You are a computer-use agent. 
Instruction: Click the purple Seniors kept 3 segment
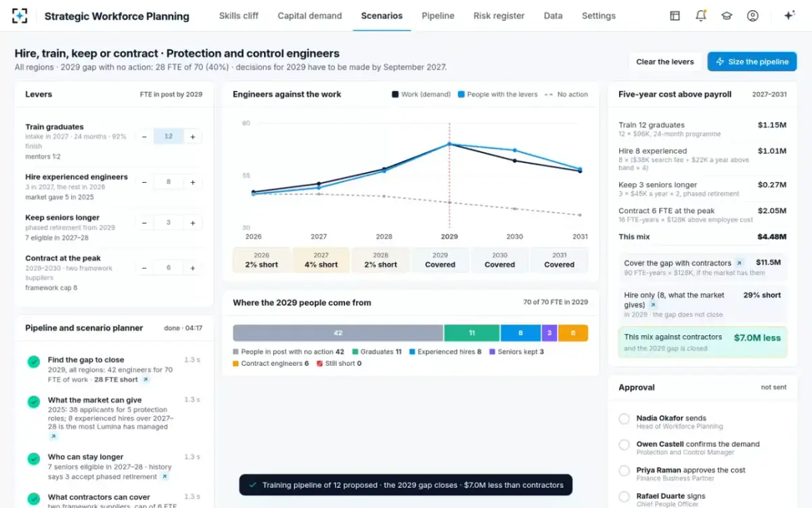pos(549,333)
